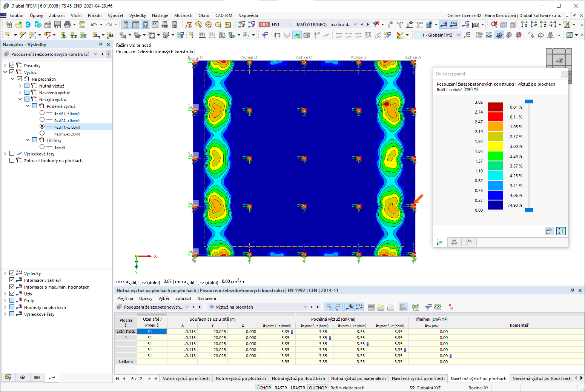Click the camera icon at navigator bottom
The image size is (585, 392).
pyautogui.click(x=37, y=377)
